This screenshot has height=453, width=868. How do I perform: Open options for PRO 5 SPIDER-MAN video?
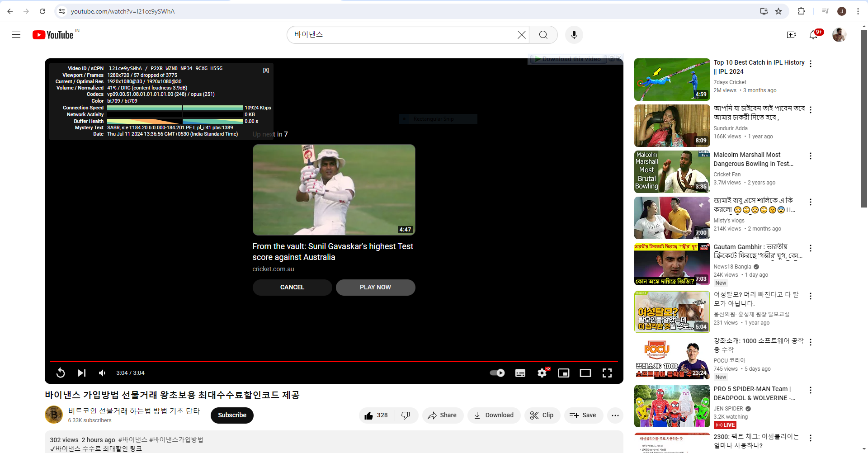tap(811, 390)
